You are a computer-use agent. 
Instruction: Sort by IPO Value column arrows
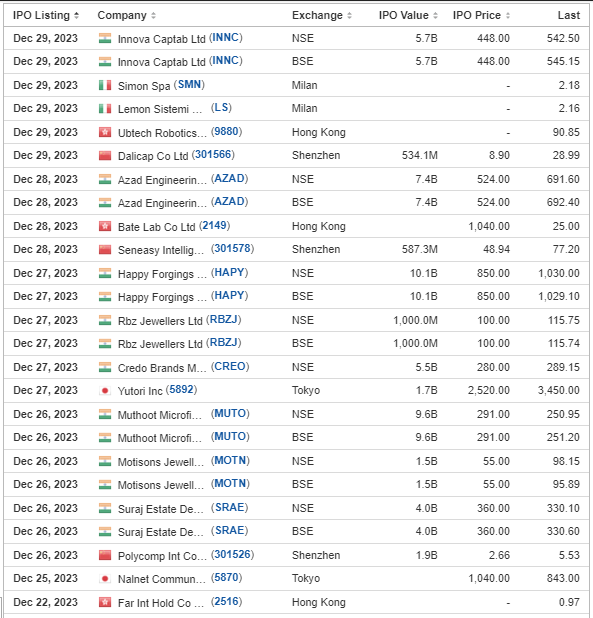tap(435, 15)
